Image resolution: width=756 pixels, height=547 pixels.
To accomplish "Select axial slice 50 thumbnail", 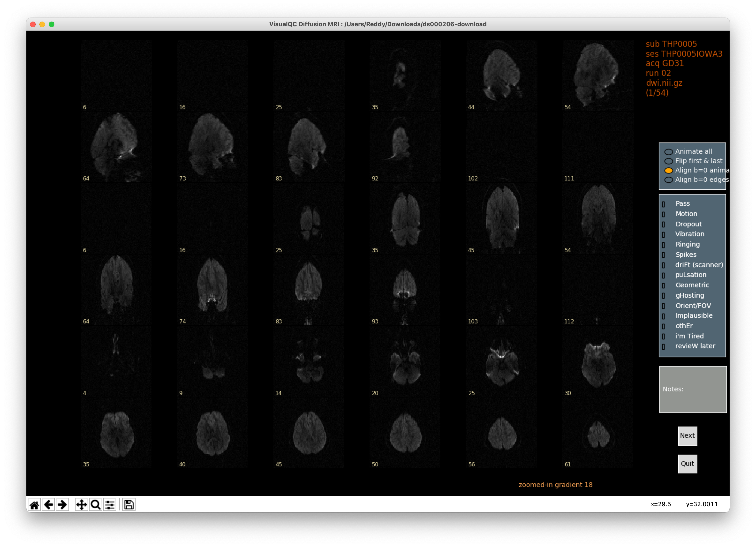I will click(405, 433).
